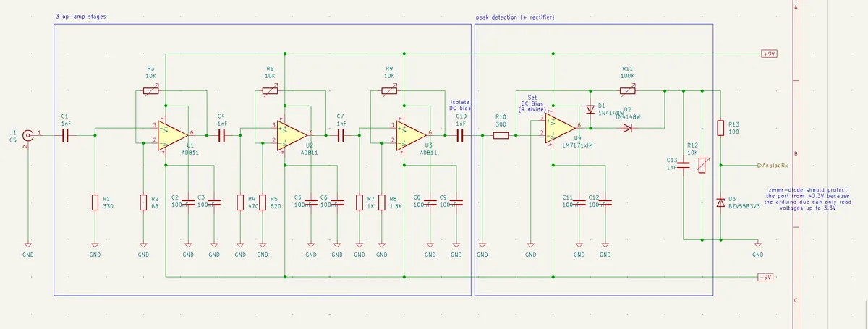Click 'Set DC Bias (R divide)' annotation
This screenshot has height=329, width=868.
click(x=532, y=103)
